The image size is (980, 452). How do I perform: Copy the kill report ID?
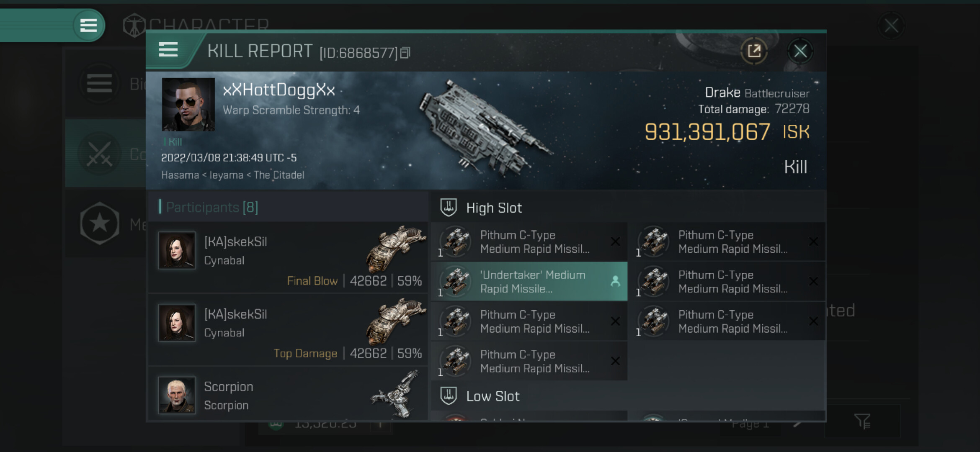click(x=405, y=53)
